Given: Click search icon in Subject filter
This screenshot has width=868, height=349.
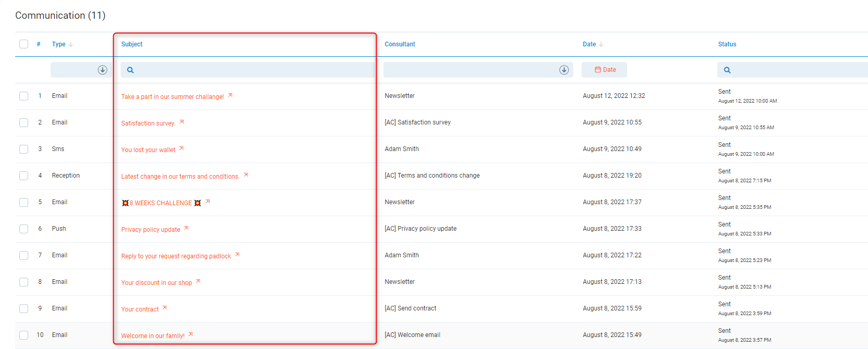Looking at the screenshot, I should click(130, 70).
